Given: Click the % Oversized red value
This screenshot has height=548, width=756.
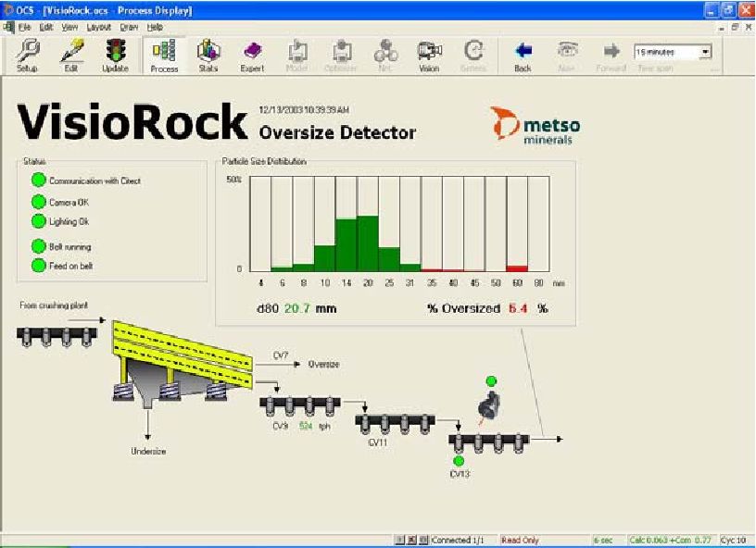Looking at the screenshot, I should pyautogui.click(x=518, y=308).
